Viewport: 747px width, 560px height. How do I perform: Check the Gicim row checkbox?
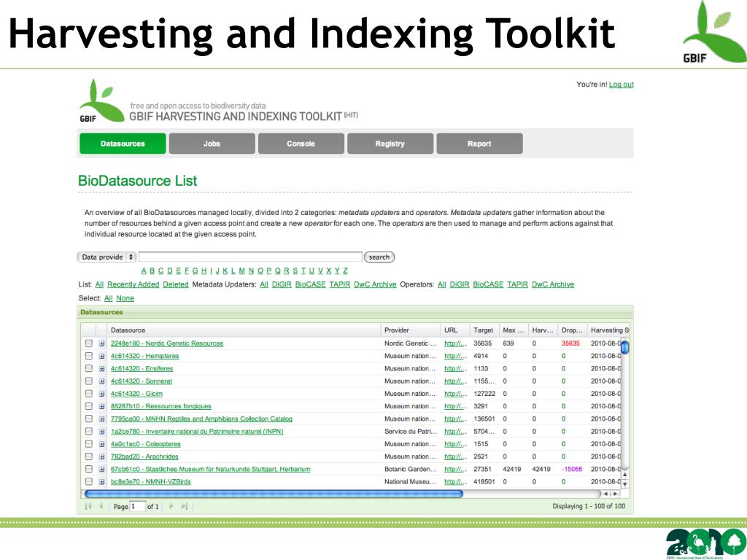[88, 394]
